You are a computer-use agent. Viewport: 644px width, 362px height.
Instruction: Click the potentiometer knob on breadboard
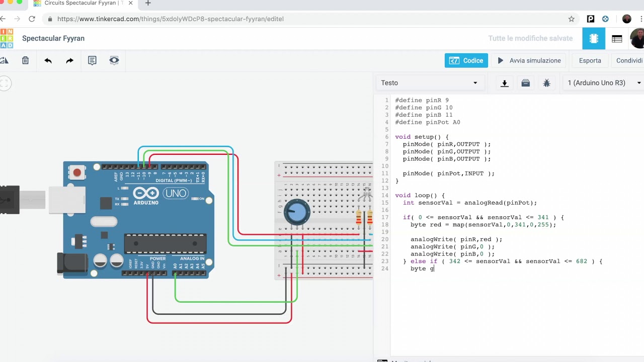(297, 212)
